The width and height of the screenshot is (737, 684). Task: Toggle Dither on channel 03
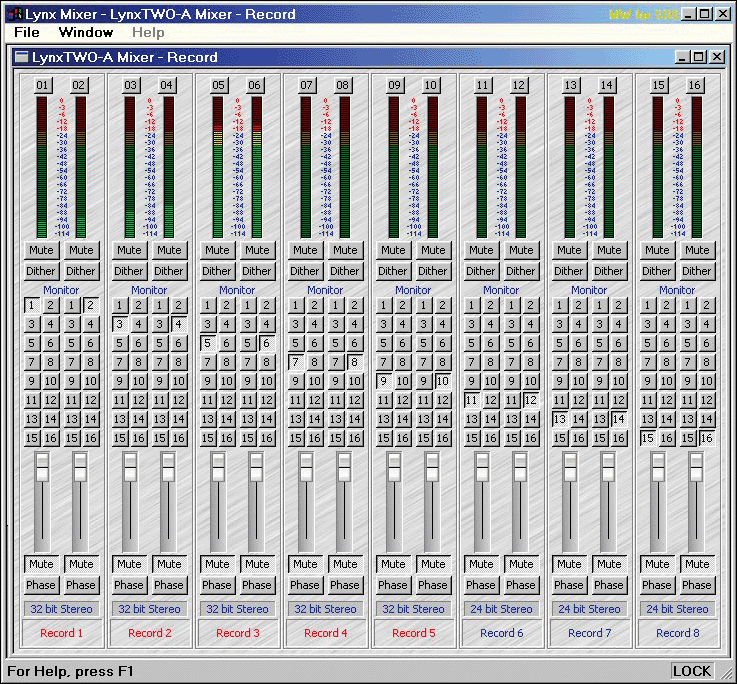click(129, 271)
